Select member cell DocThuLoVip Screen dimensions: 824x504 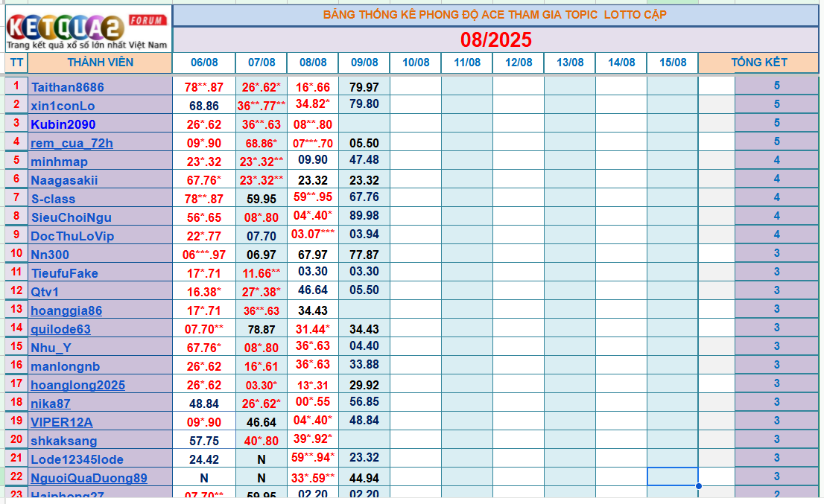click(100, 236)
